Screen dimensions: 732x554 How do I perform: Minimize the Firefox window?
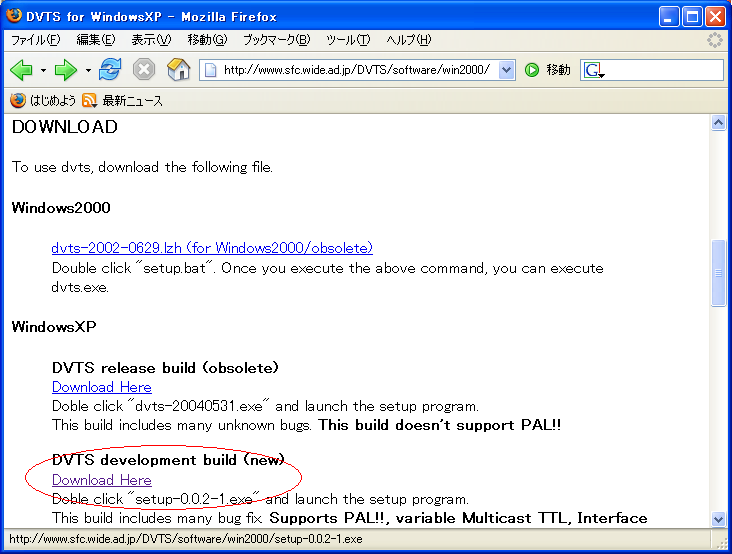tap(669, 17)
